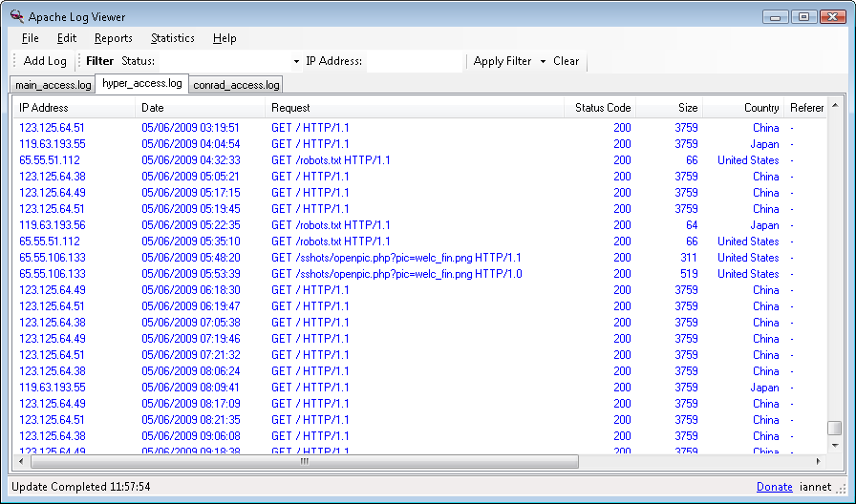
Task: Select the row dated 05/06/2009 03:19:51
Action: [419, 128]
